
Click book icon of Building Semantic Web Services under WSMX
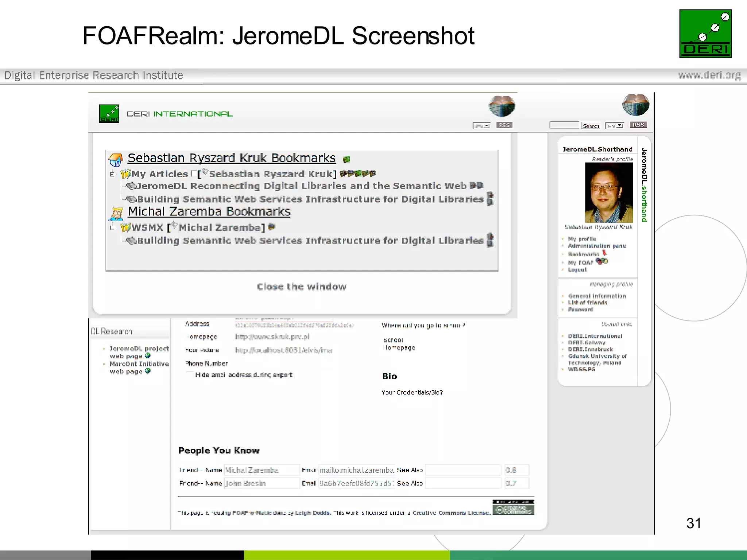[131, 241]
